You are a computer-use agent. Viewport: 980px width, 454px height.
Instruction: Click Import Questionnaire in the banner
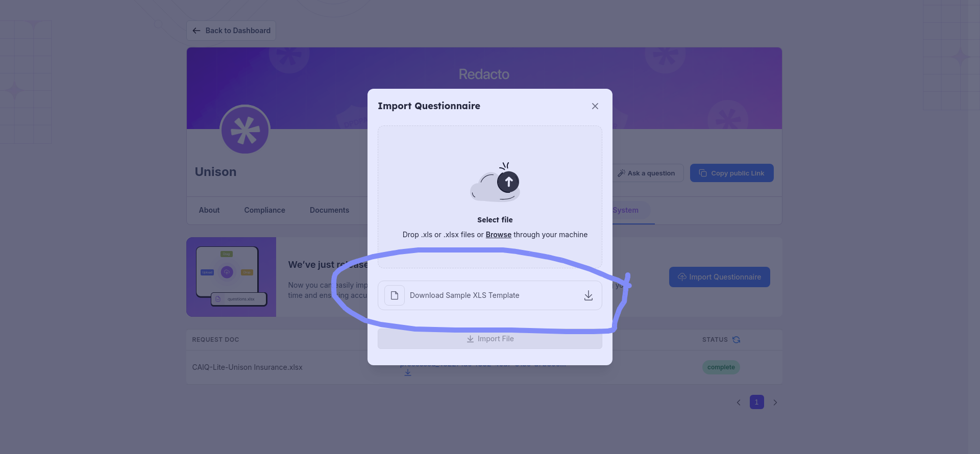[x=719, y=277]
